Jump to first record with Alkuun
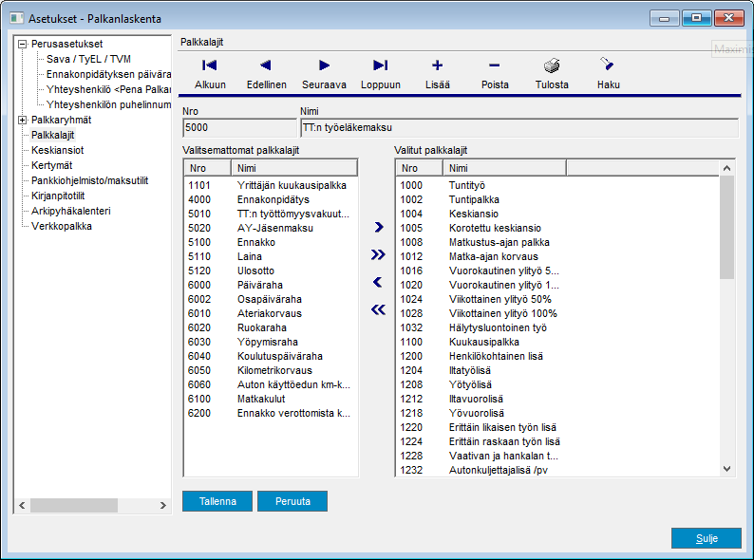This screenshot has height=560, width=754. (210, 73)
